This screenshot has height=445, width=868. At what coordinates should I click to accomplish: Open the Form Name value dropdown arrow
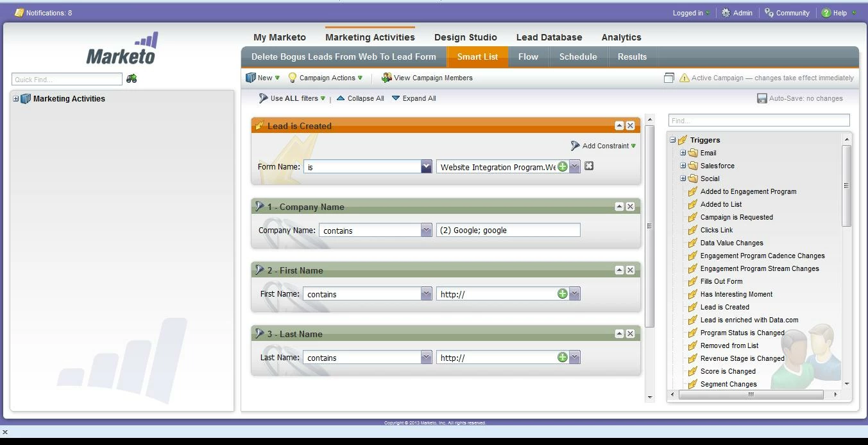(575, 167)
